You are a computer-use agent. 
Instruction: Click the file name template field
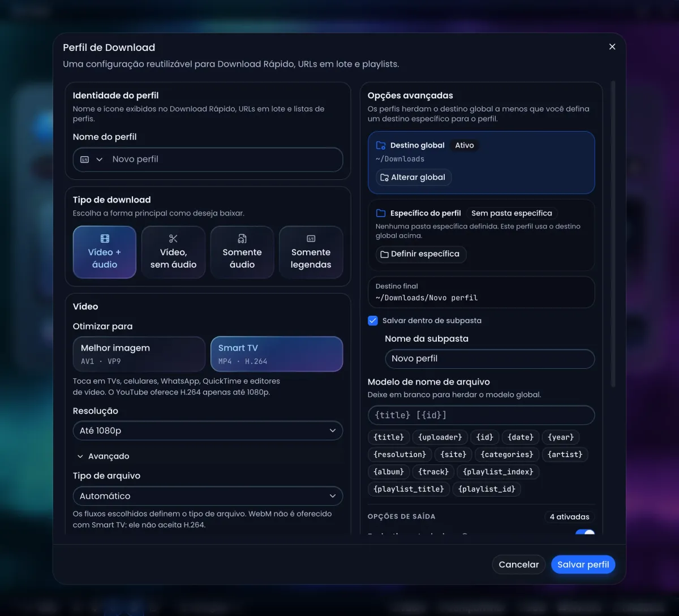pyautogui.click(x=481, y=415)
